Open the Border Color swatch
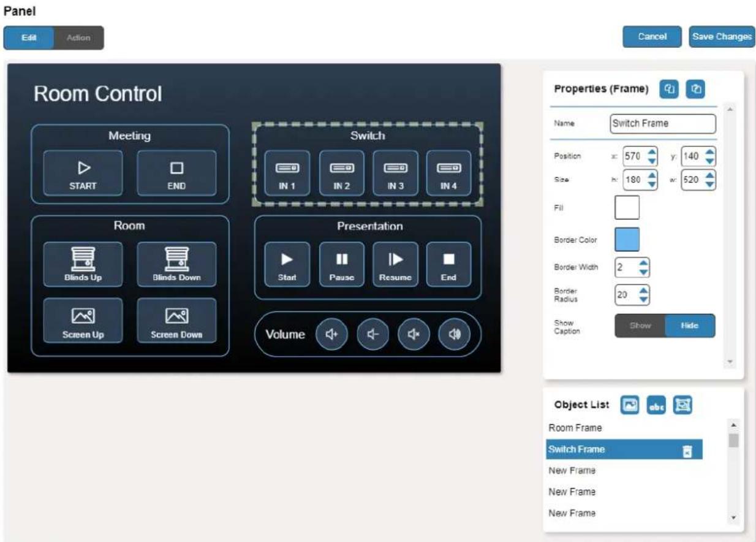Screen dimensions: 756x542 point(627,240)
